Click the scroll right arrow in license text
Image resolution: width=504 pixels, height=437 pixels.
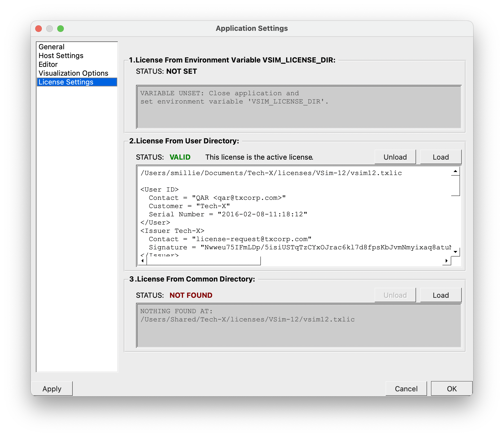click(447, 261)
